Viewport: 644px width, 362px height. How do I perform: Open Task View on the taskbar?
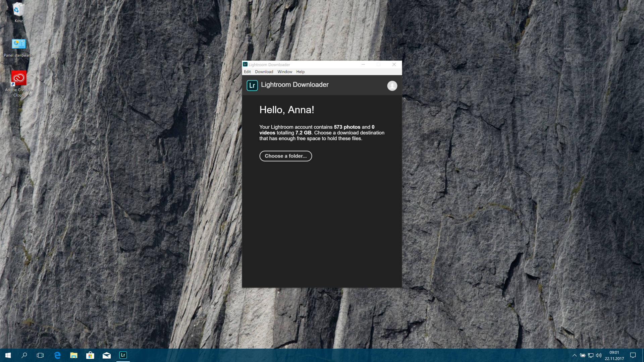click(40, 355)
